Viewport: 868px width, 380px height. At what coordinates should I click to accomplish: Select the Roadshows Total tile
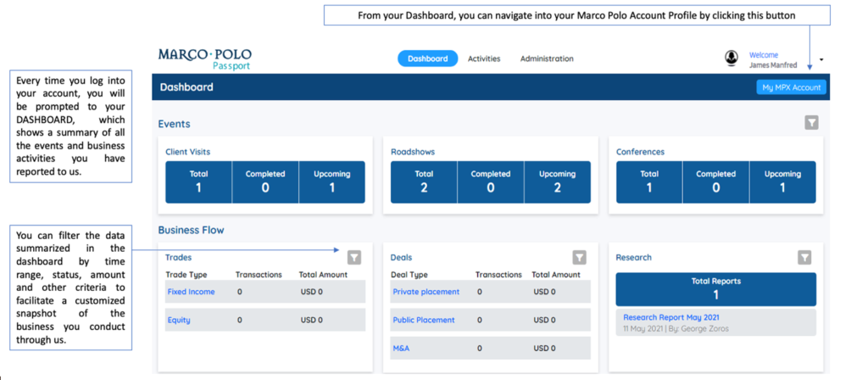[424, 182]
